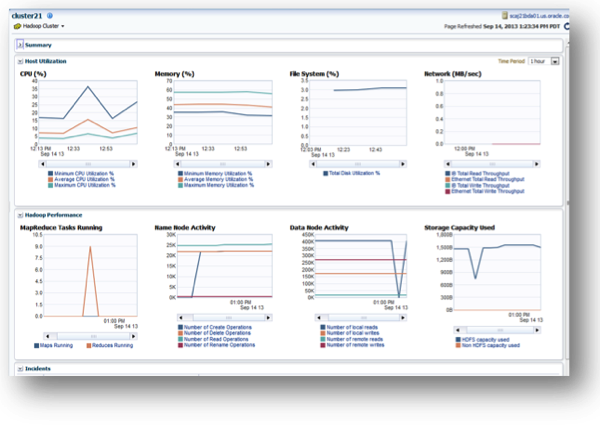Click the File System chart time scrollbar

[x=358, y=164]
